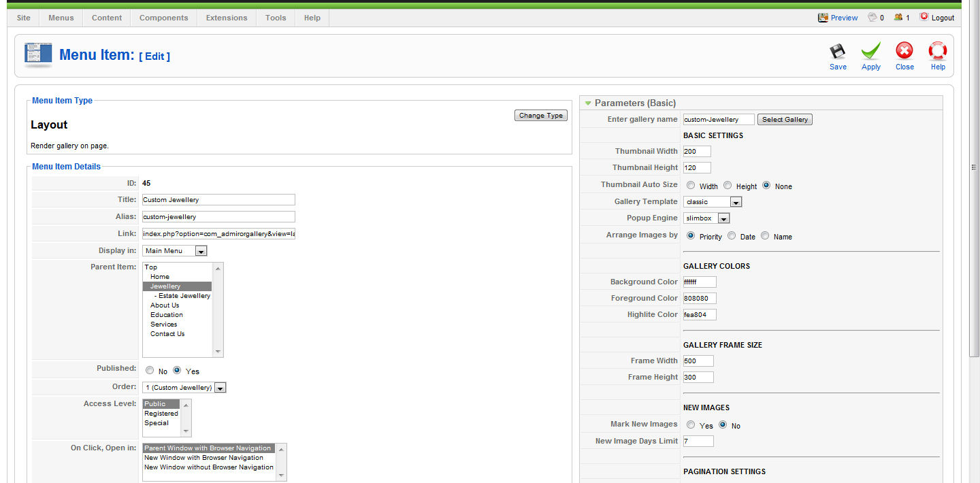Screen dimensions: 980x483
Task: Click the Menu Item page header icon
Action: 38,55
